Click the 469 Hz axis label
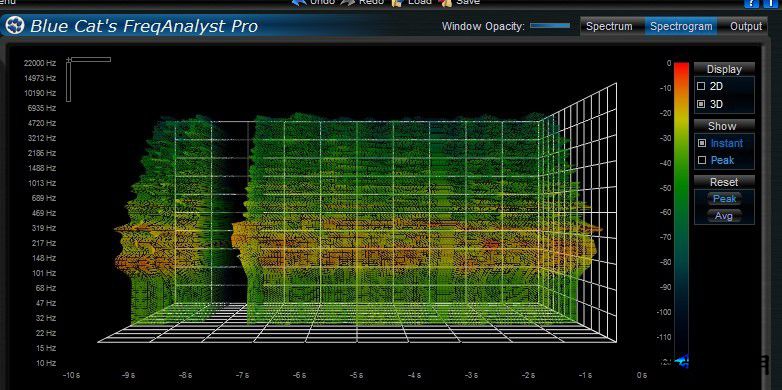The image size is (782, 390). tap(43, 213)
